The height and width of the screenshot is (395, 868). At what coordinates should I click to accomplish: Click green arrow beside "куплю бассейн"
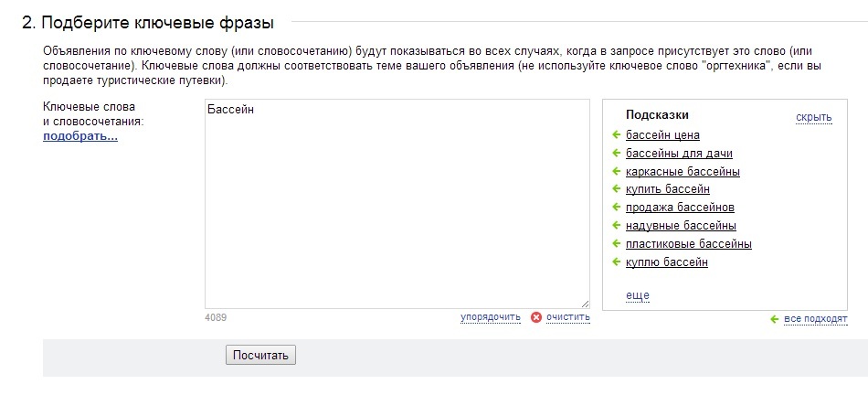tap(616, 262)
